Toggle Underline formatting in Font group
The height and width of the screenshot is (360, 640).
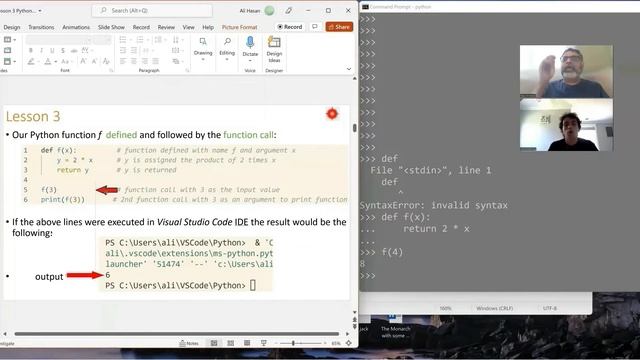click(52, 51)
